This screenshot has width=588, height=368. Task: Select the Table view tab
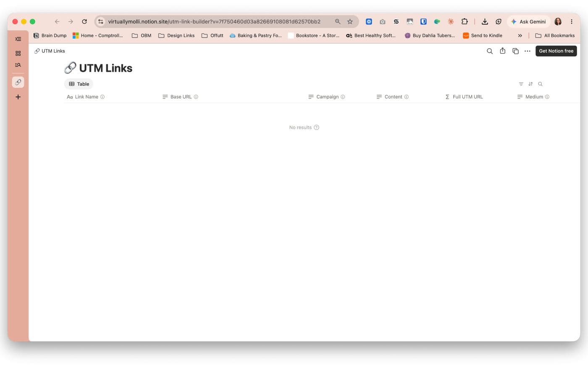coord(79,84)
